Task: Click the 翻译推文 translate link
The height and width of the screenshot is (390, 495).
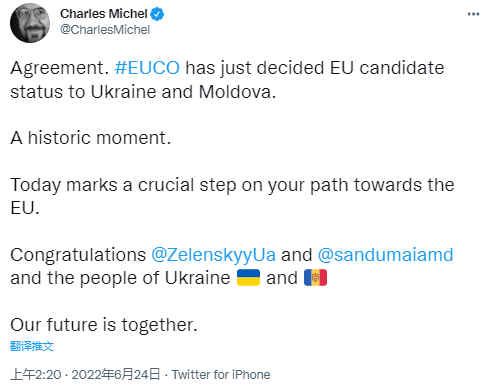Action: point(32,346)
